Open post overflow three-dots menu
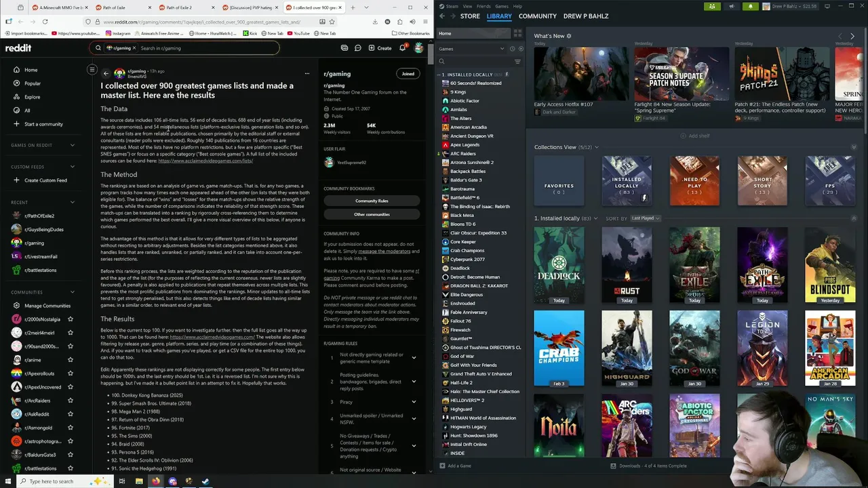The height and width of the screenshot is (488, 868). coord(307,73)
